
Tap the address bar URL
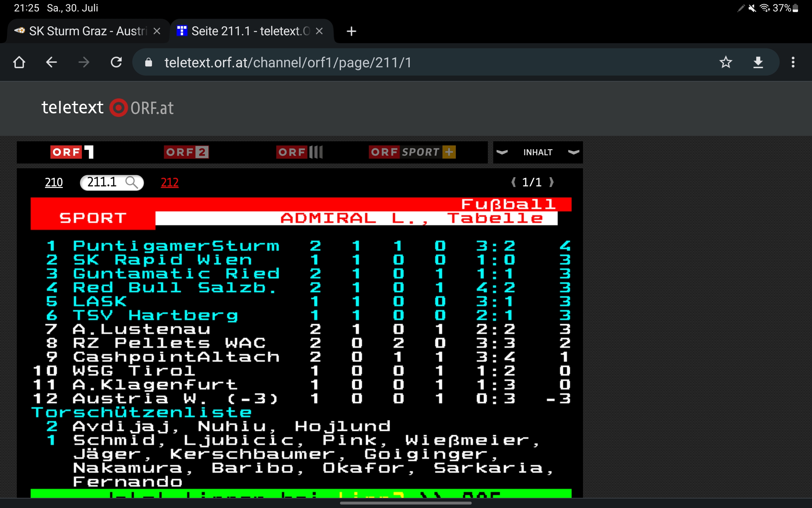tap(288, 63)
